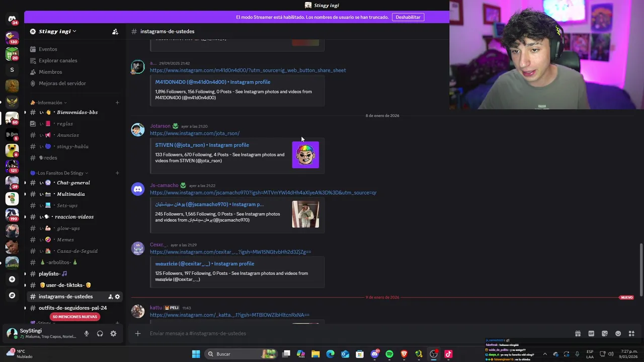The height and width of the screenshot is (362, 644).
Task: Open the duck server with 130 badge
Action: coord(12,38)
